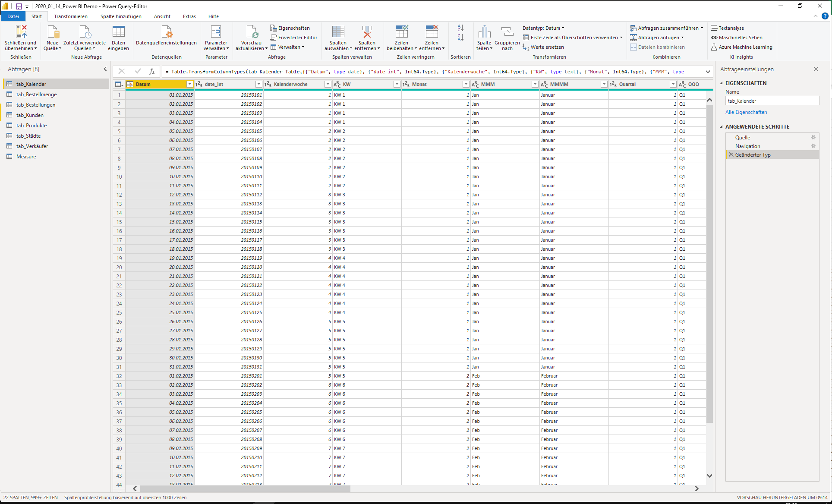This screenshot has height=504, width=832.
Task: Open the help question mark icon
Action: (x=825, y=16)
